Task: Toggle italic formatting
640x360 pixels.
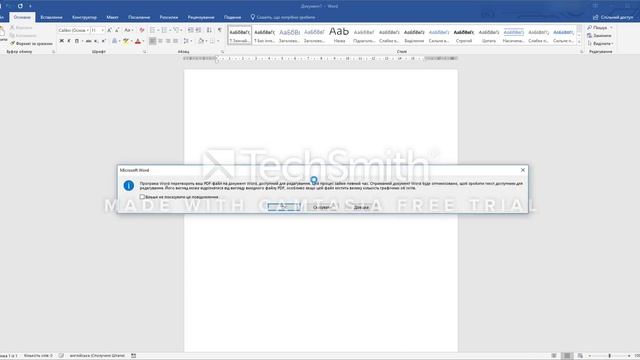Action: [x=69, y=41]
